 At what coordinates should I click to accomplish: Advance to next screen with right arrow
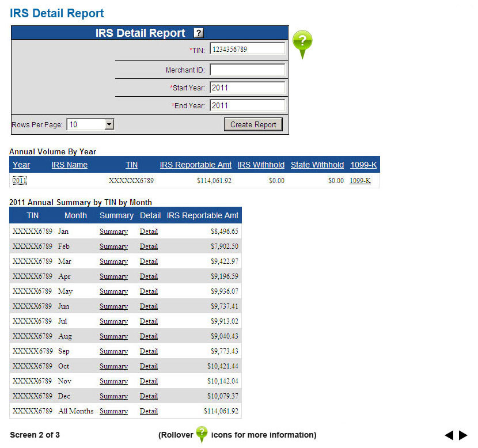[x=463, y=435]
